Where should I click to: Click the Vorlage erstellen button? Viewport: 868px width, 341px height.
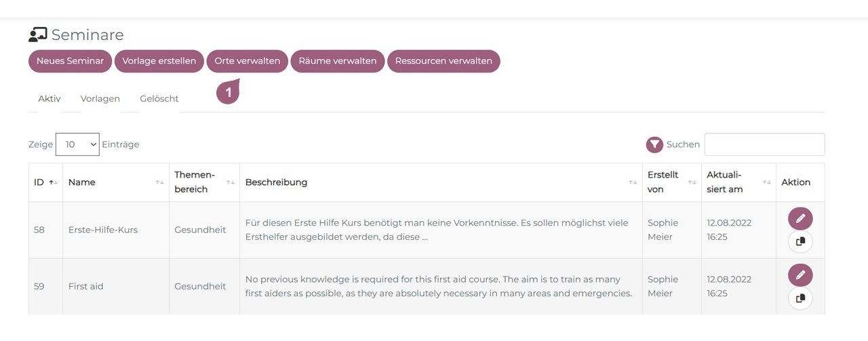(x=159, y=61)
